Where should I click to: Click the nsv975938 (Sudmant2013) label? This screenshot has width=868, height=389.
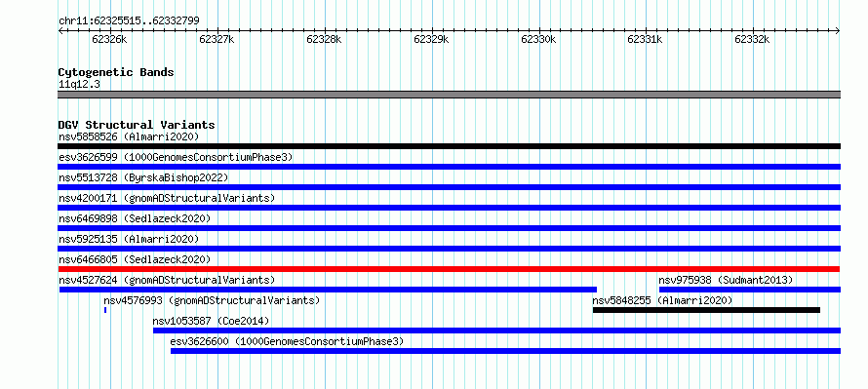tap(726, 280)
